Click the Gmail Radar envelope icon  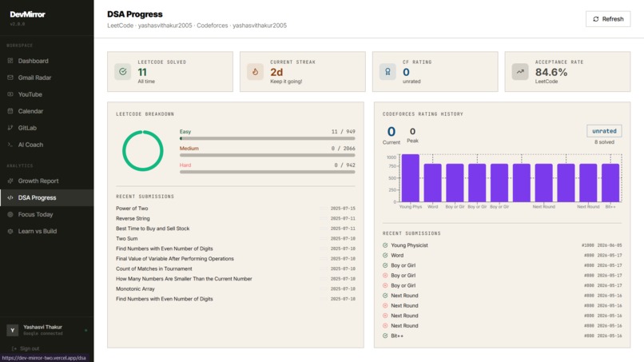coord(10,78)
